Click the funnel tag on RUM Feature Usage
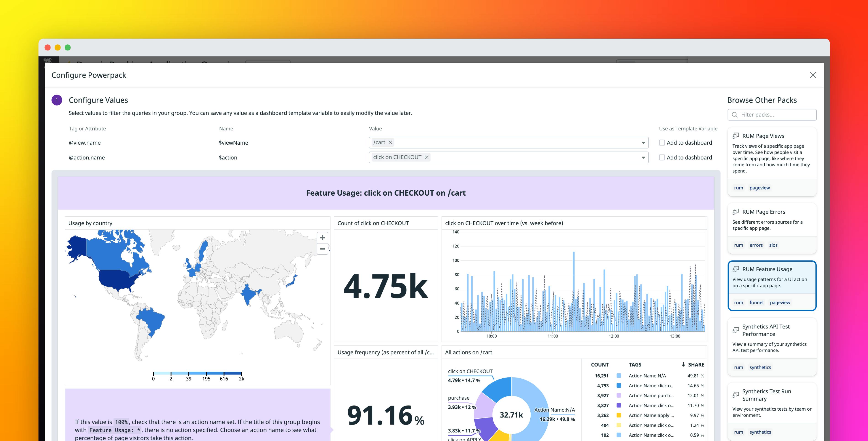This screenshot has width=868, height=441. click(757, 303)
